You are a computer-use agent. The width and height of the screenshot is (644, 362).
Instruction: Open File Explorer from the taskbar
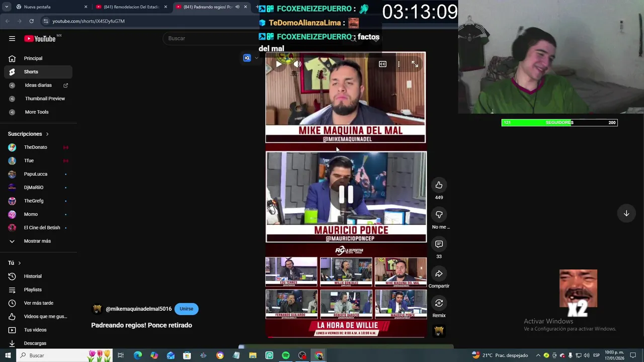tap(253, 355)
